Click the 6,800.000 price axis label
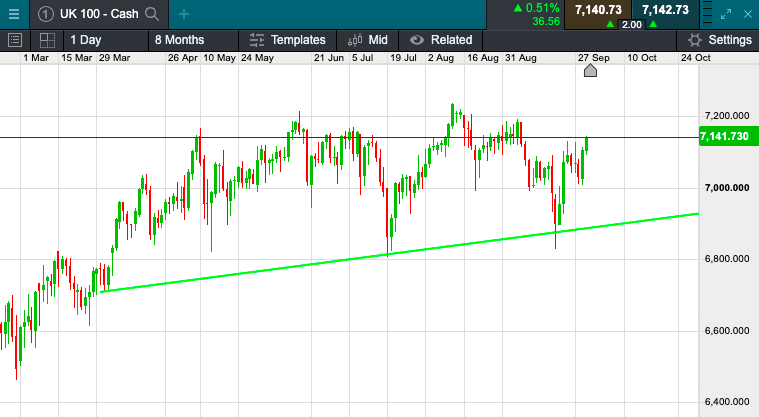 pos(727,259)
